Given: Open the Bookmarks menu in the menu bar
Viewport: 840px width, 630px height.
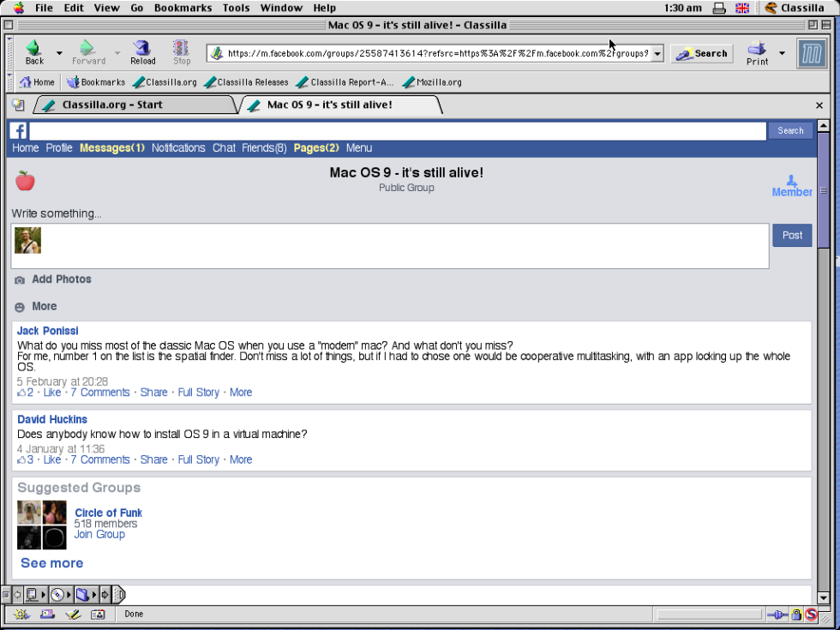Looking at the screenshot, I should 183,8.
